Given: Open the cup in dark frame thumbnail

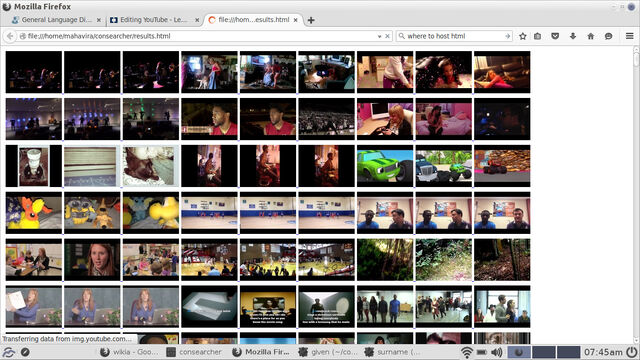Looking at the screenshot, I should click(34, 166).
